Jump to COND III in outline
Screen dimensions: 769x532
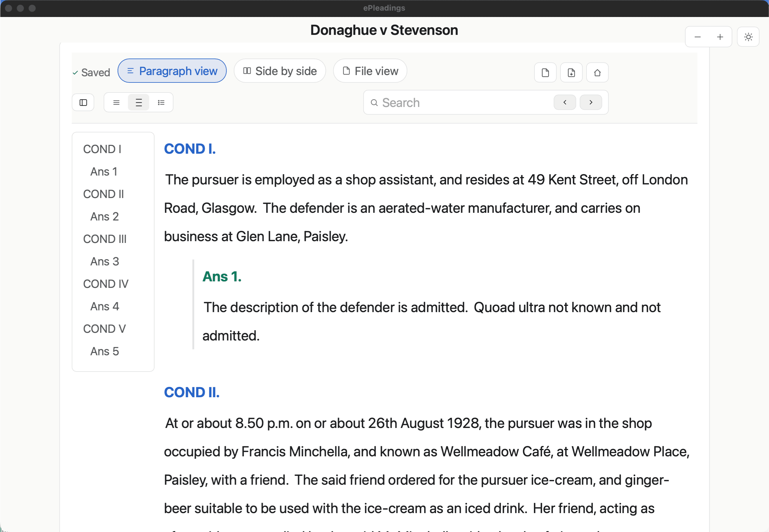pyautogui.click(x=105, y=239)
